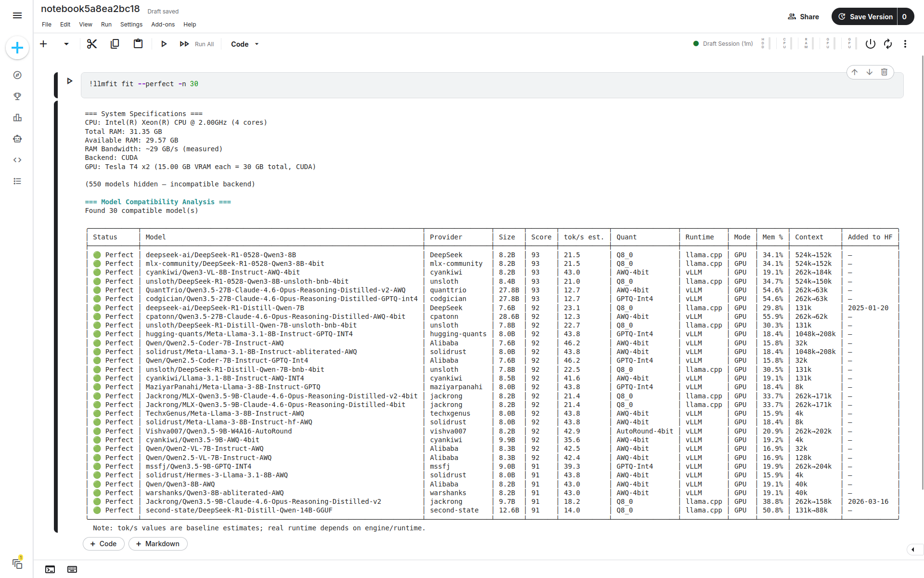Screen dimensions: 924x578
Task: Click the Share button
Action: tap(804, 16)
